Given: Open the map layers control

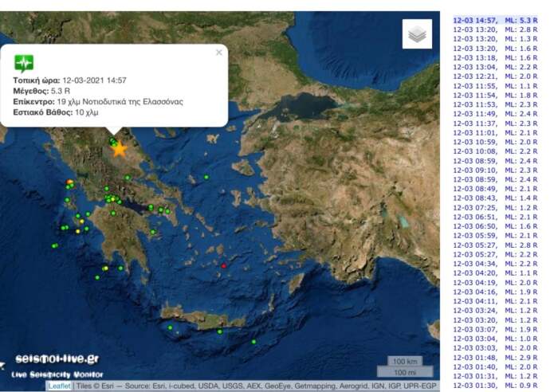Looking at the screenshot, I should tap(417, 34).
